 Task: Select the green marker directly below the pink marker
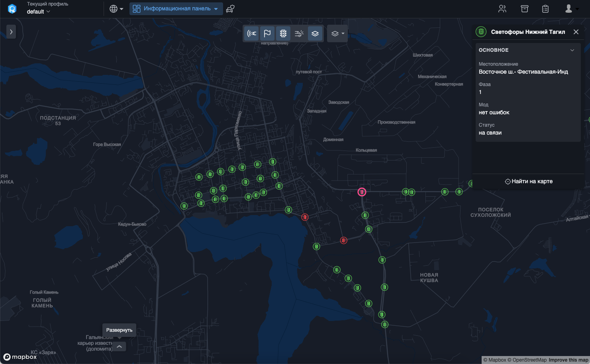pyautogui.click(x=365, y=215)
